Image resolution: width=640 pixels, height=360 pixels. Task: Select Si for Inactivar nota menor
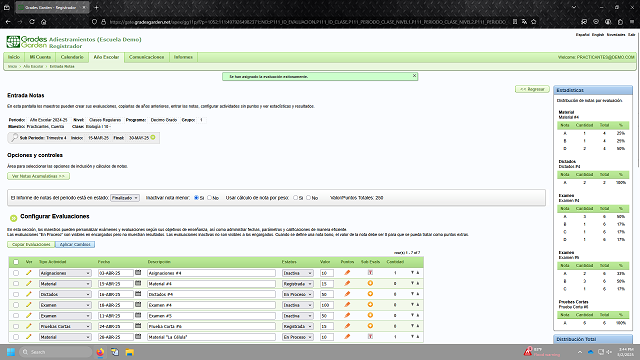point(196,198)
